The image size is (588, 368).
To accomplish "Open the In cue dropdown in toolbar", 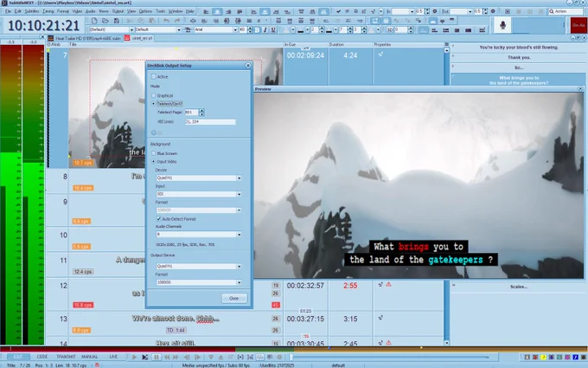I will (x=412, y=11).
